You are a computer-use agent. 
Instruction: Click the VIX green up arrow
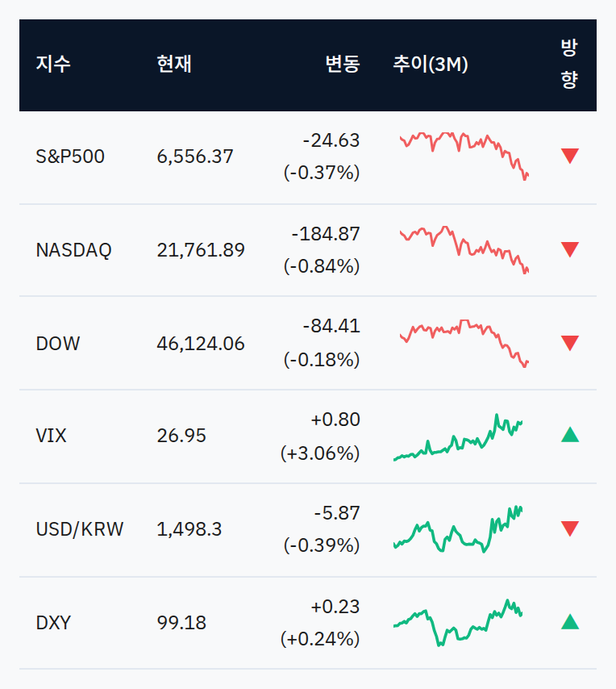tap(570, 435)
